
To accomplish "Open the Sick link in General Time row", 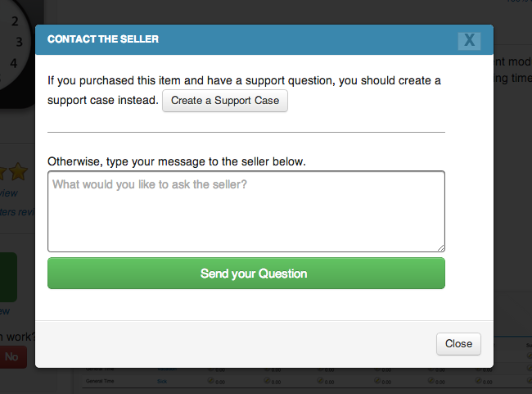I will pos(162,382).
